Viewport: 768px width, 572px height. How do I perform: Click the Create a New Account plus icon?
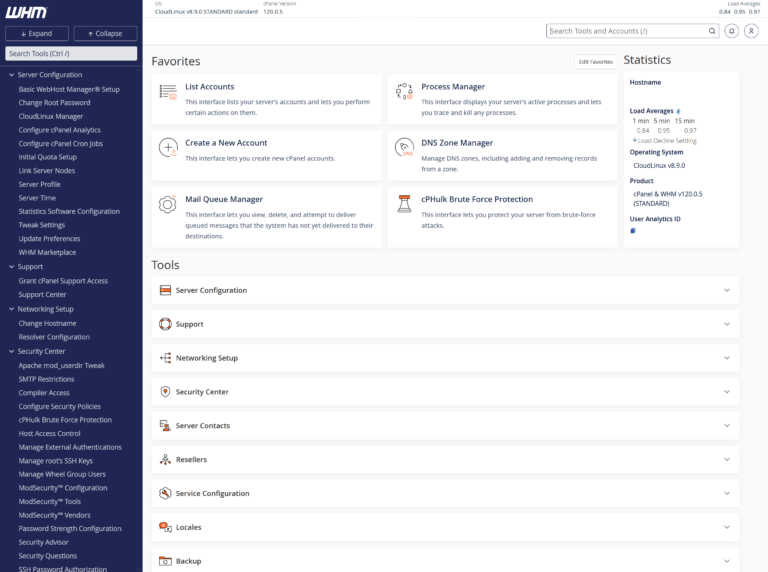click(x=168, y=148)
